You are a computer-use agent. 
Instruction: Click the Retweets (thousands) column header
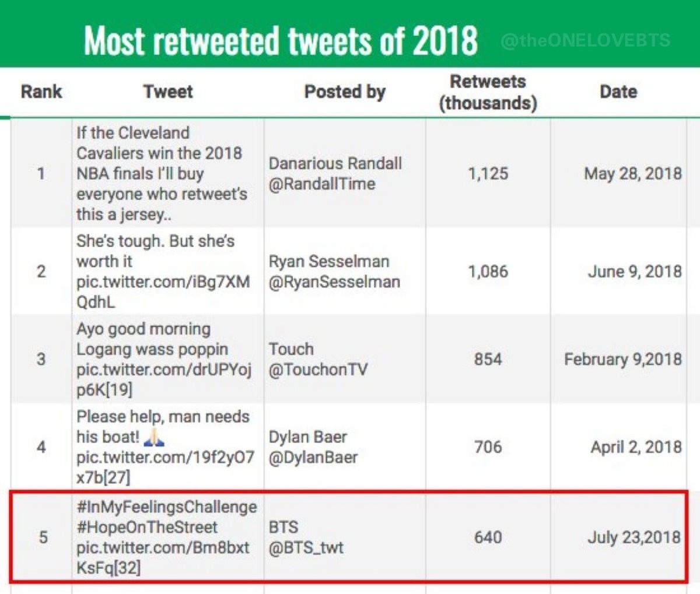pyautogui.click(x=488, y=93)
